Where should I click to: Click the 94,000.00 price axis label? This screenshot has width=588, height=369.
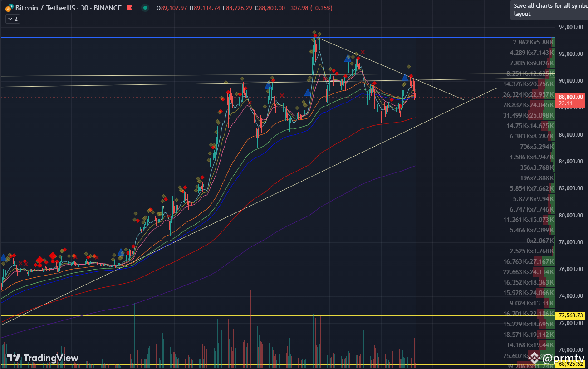[x=571, y=27]
